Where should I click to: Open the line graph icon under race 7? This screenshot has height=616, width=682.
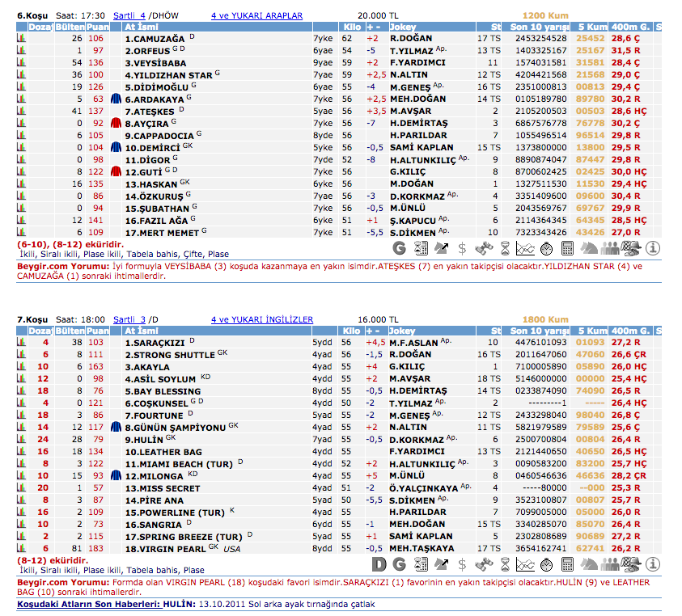[x=526, y=563]
